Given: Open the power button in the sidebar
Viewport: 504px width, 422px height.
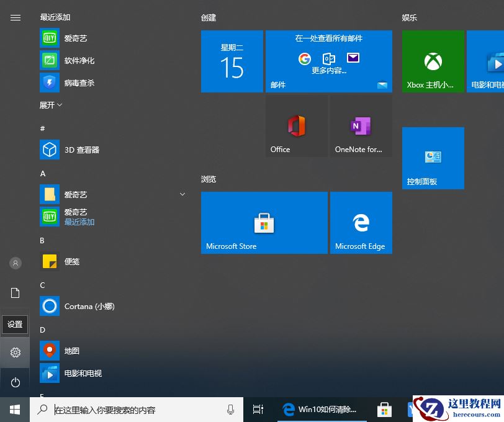Looking at the screenshot, I should click(x=15, y=382).
